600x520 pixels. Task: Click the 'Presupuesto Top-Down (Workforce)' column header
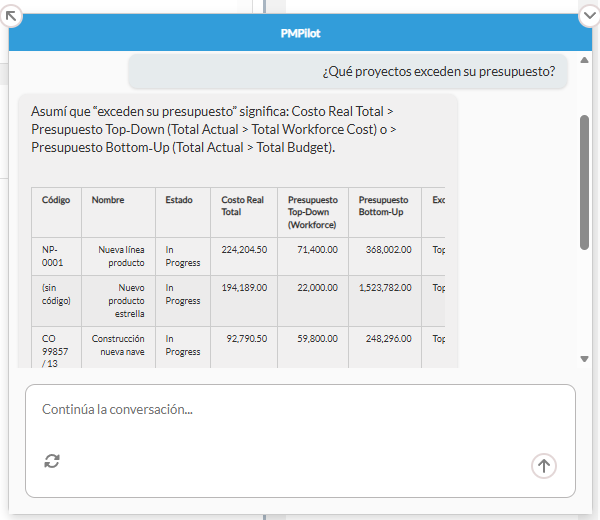(x=312, y=211)
